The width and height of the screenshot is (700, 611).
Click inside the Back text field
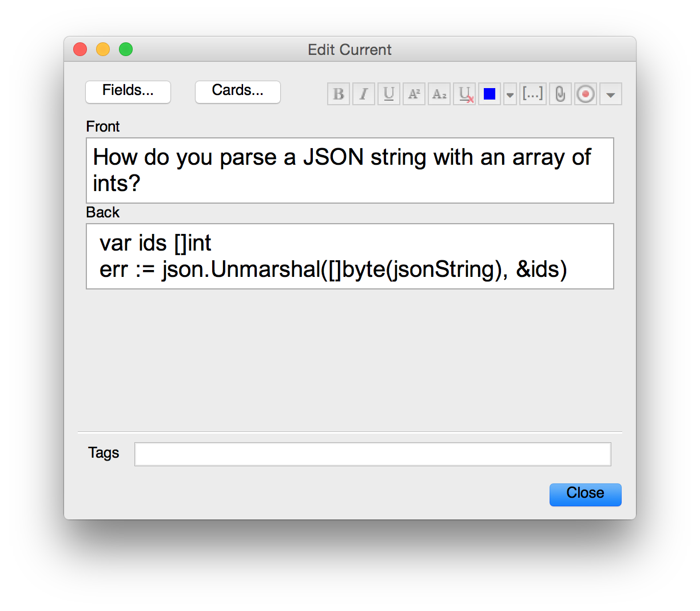click(349, 256)
